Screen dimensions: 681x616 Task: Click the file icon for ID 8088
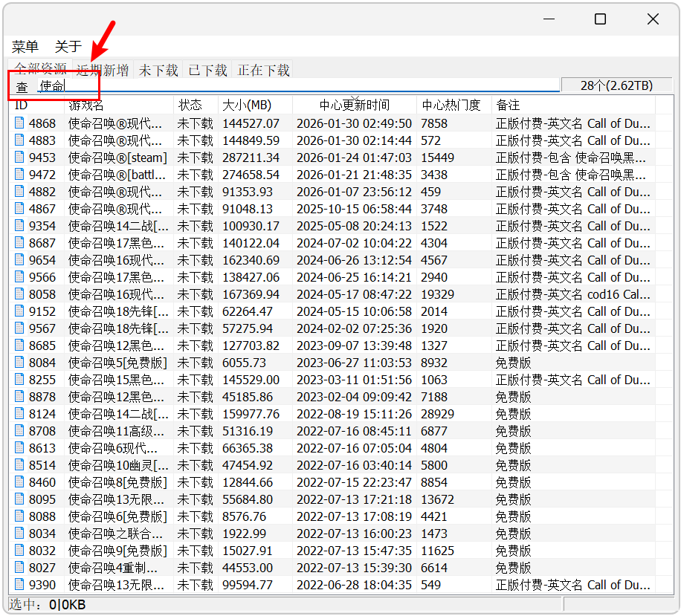pos(19,516)
